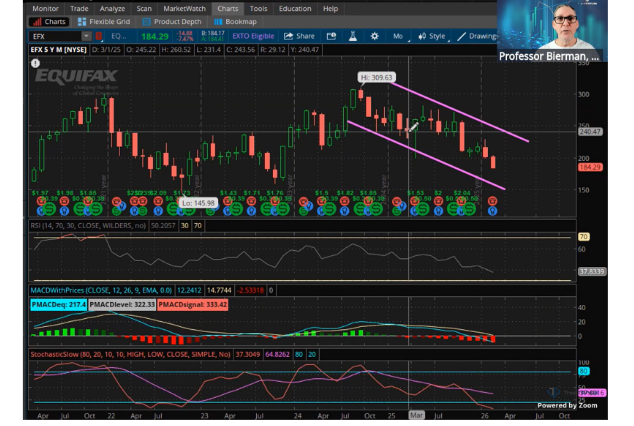634x426 pixels.
Task: Open chart settings gear icon
Action: pyautogui.click(x=374, y=36)
